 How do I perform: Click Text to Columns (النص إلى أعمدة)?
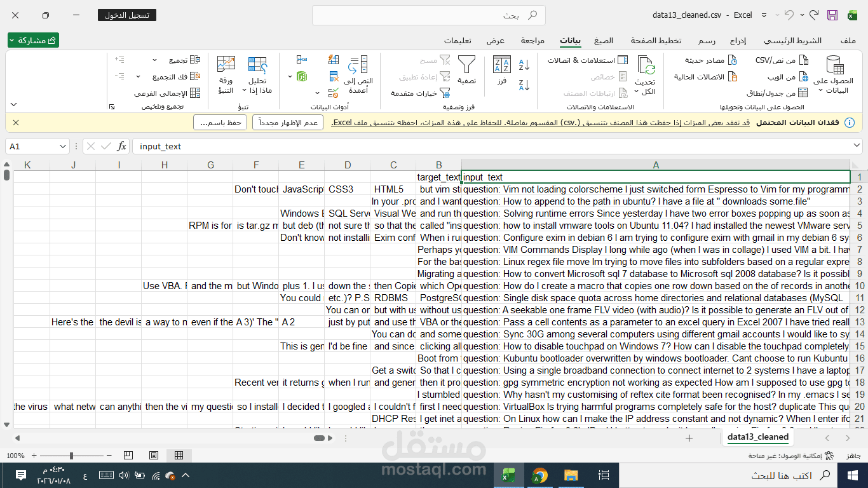coord(358,75)
